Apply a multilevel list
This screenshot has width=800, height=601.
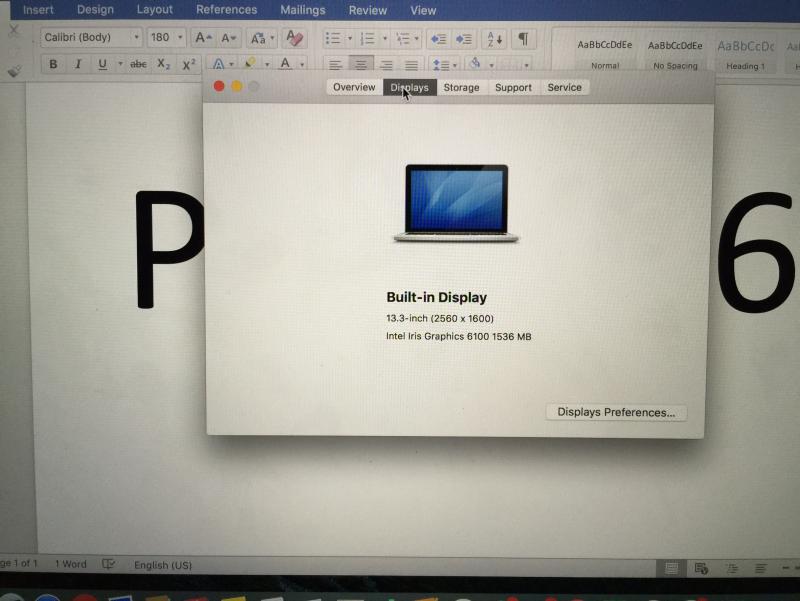(403, 39)
